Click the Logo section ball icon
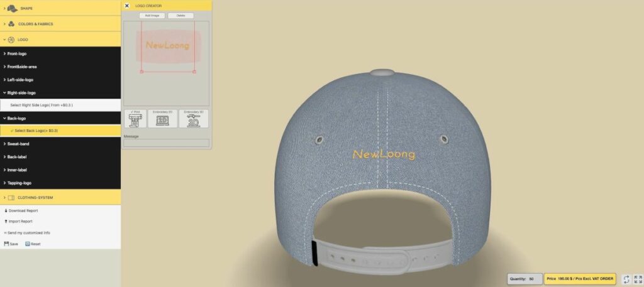The height and width of the screenshot is (287, 644). tap(11, 40)
